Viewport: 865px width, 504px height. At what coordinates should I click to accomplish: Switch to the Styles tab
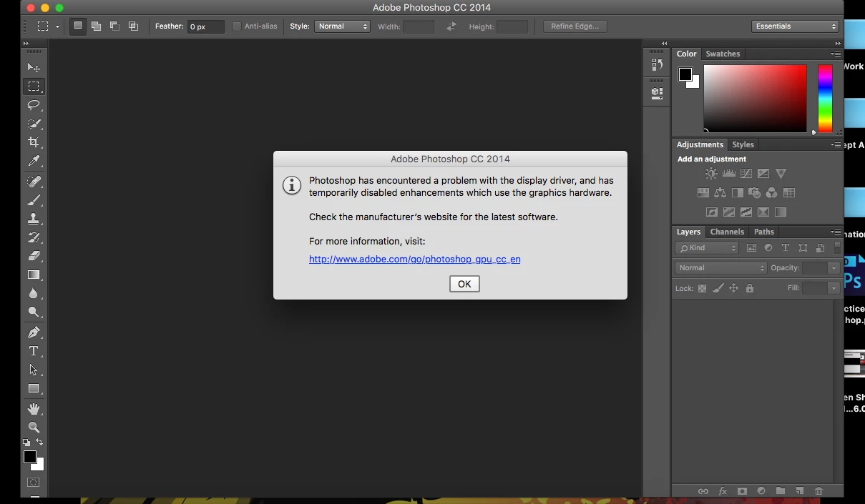(x=743, y=144)
